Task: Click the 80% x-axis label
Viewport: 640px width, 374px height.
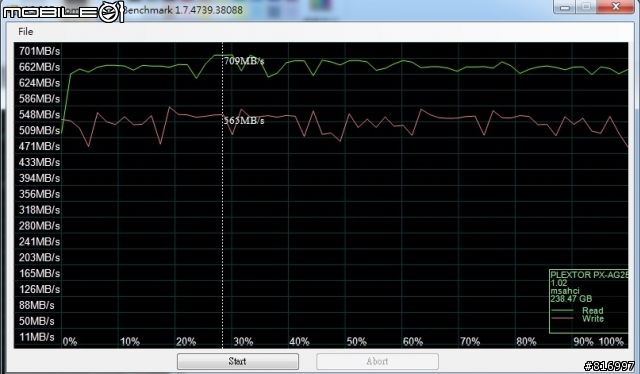Action: pyautogui.click(x=526, y=342)
